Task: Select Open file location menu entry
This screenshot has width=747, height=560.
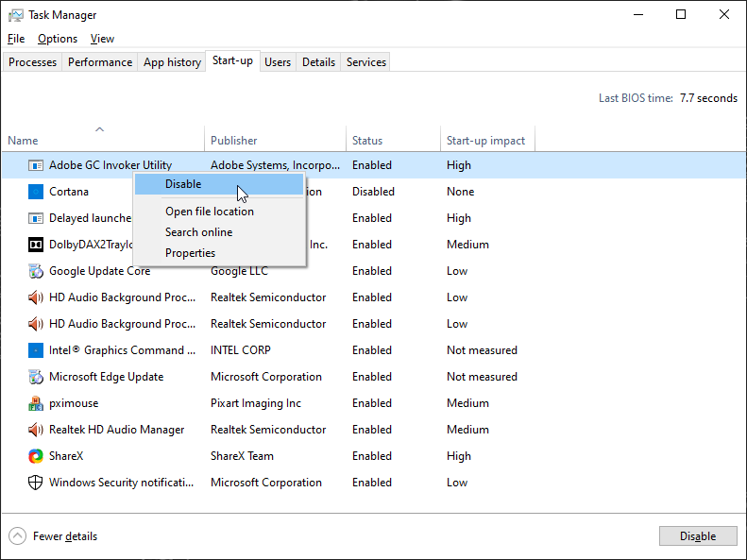Action: [210, 212]
